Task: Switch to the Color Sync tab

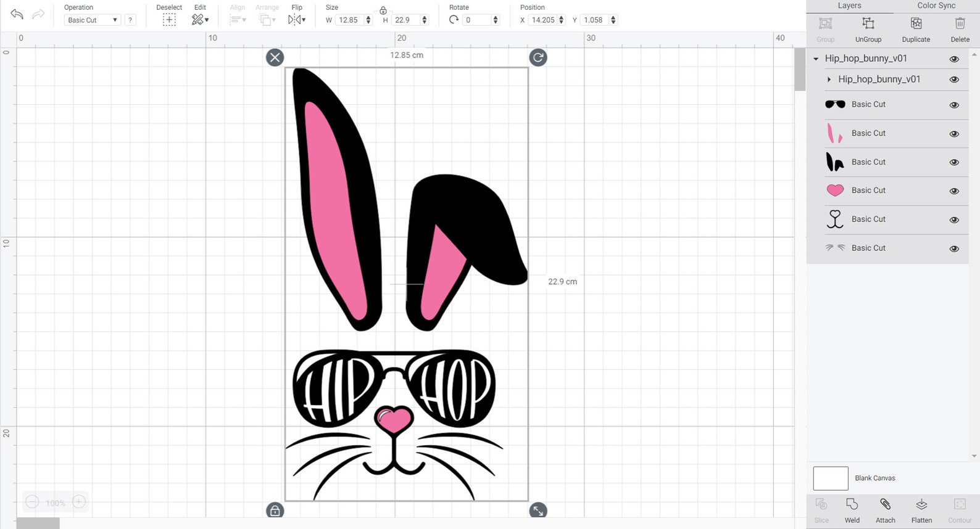Action: tap(936, 6)
